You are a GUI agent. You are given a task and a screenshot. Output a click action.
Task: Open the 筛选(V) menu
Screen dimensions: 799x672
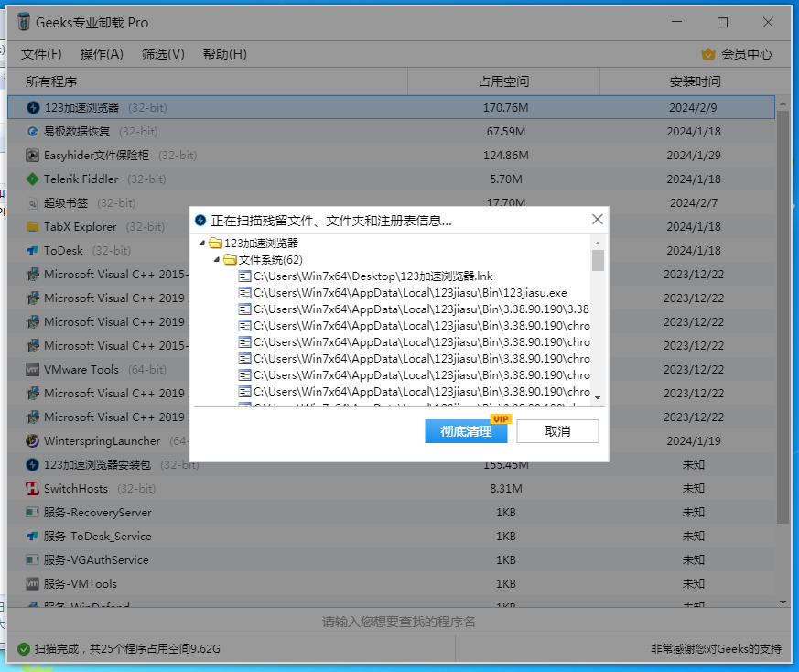point(163,54)
